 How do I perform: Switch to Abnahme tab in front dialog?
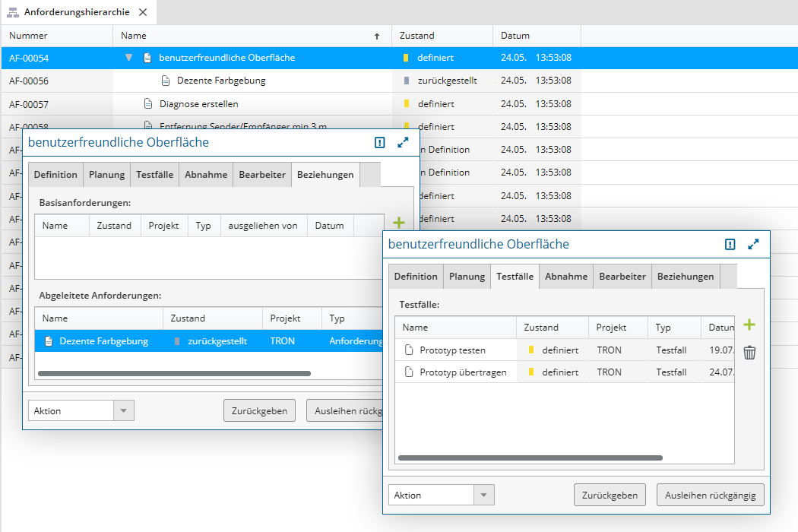point(566,277)
